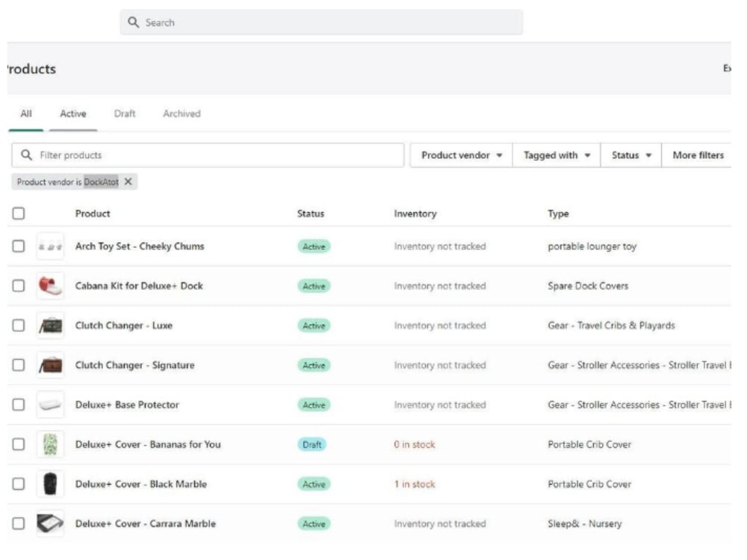Viewport: 747px width, 560px height.
Task: Open product Deluxe+ Base Protector
Action: (127, 405)
